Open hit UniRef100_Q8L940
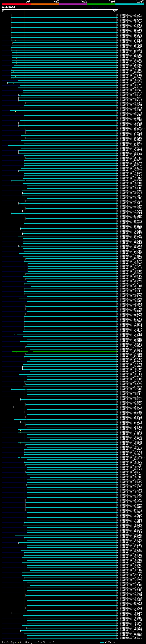 131,15
